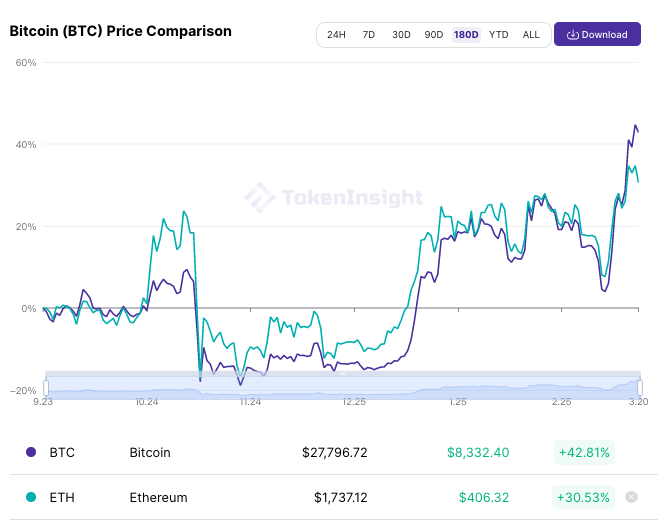Click the Ethereum name in the table
This screenshot has height=531, width=667.
[x=158, y=497]
